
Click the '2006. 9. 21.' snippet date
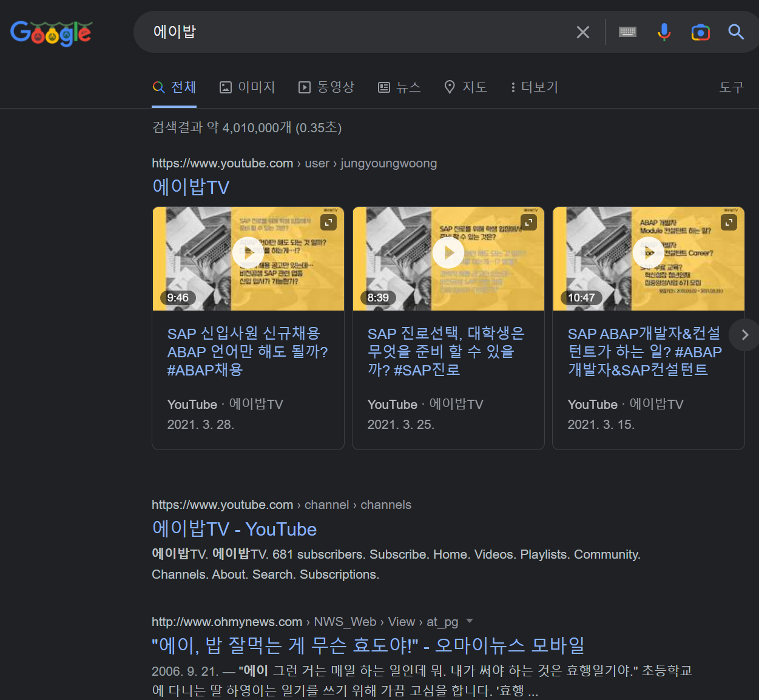coord(185,671)
